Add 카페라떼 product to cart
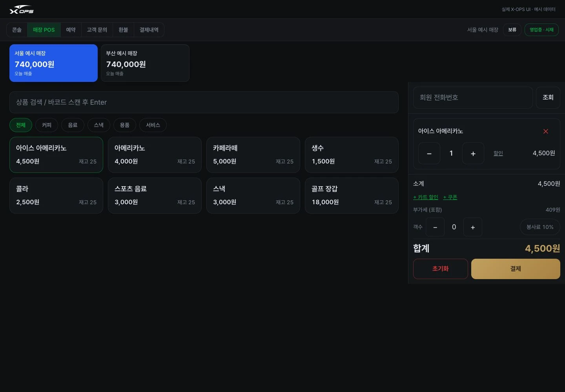 253,155
